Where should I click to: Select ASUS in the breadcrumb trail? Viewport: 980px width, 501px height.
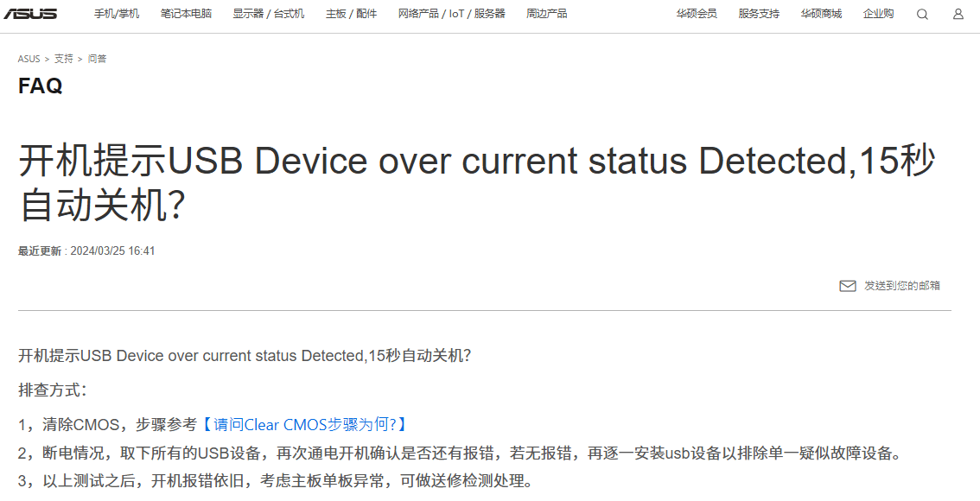click(x=29, y=59)
